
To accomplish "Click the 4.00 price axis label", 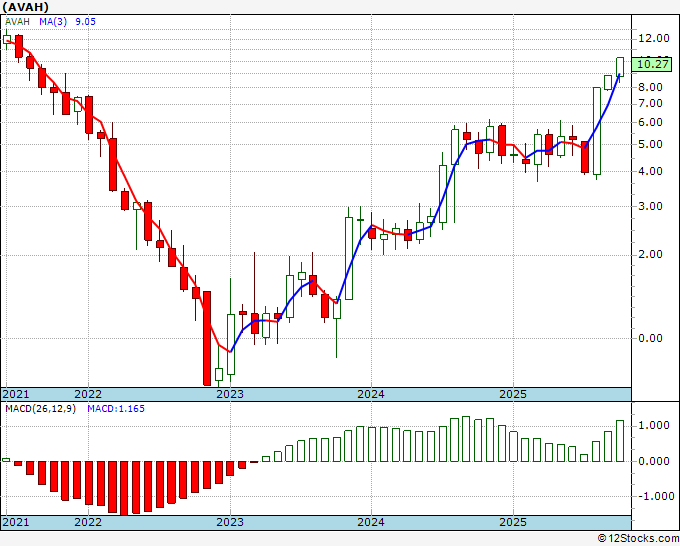I will tap(650, 171).
